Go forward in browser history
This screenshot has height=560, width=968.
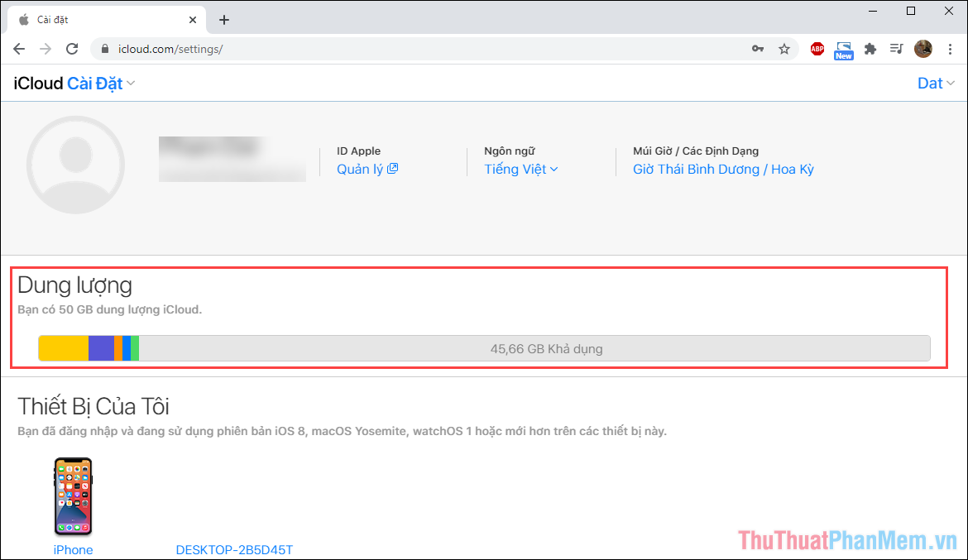[46, 49]
